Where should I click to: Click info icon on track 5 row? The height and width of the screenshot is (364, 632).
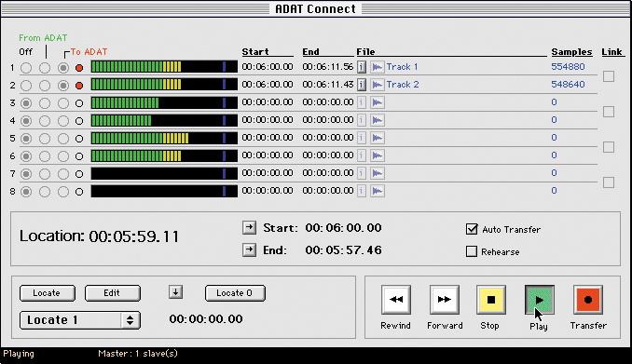pos(362,138)
